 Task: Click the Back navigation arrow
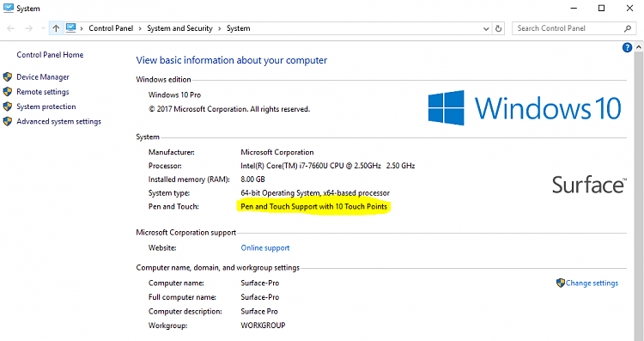(10, 28)
